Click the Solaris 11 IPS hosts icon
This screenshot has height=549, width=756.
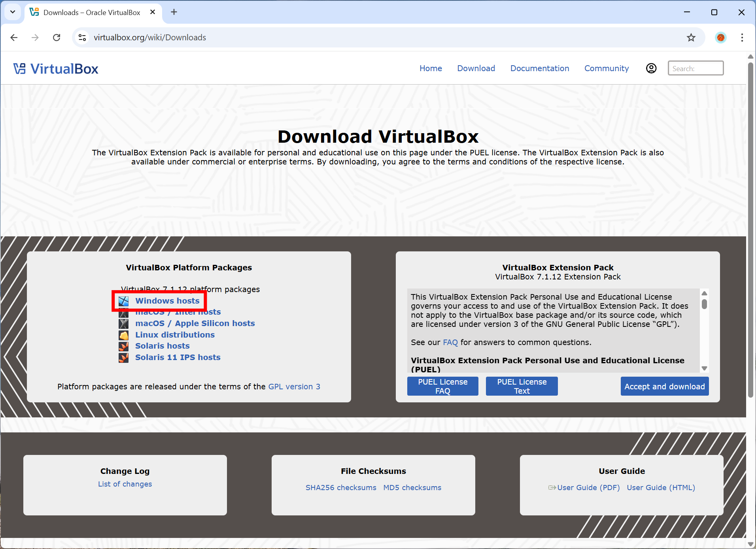(x=123, y=358)
